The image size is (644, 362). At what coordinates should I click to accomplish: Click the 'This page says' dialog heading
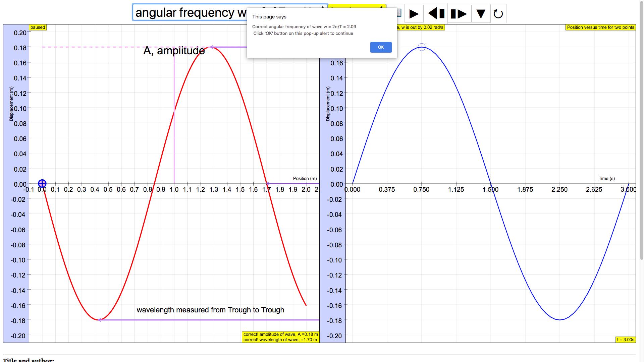(269, 17)
